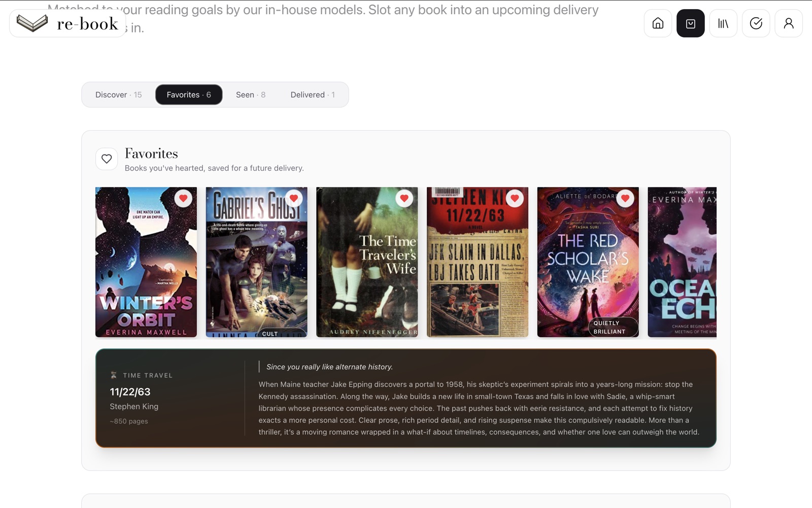
Task: Click the Cult badge on Gabriel's Ghost
Action: click(x=282, y=333)
